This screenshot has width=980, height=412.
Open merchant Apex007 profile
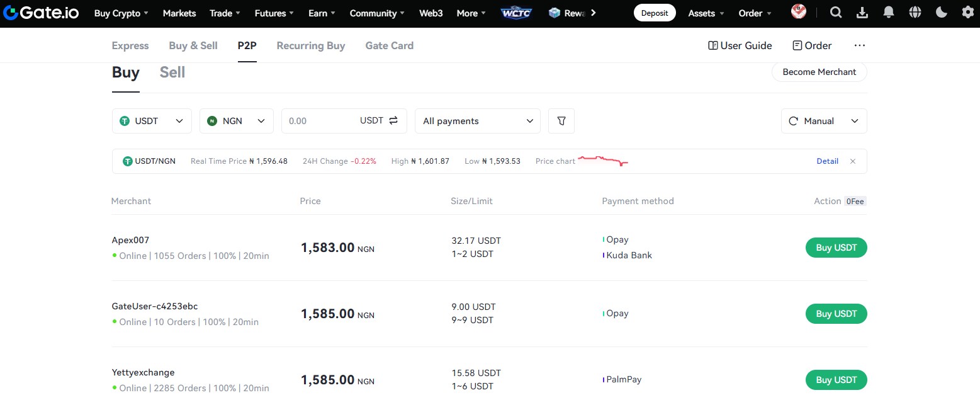click(x=130, y=240)
